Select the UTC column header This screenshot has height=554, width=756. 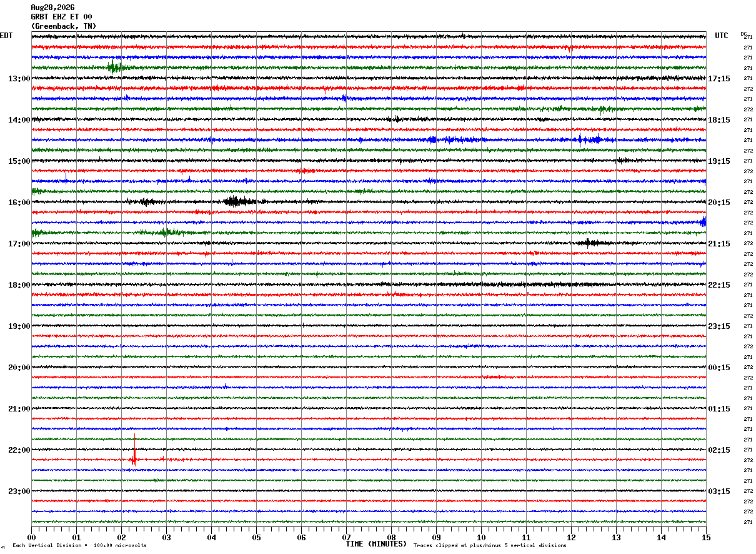click(x=722, y=36)
